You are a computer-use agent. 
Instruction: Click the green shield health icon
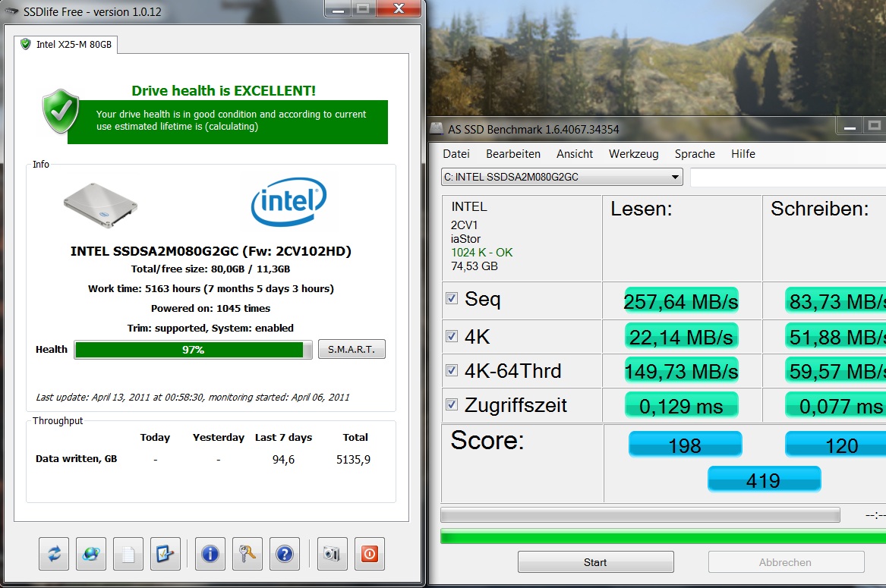click(61, 112)
